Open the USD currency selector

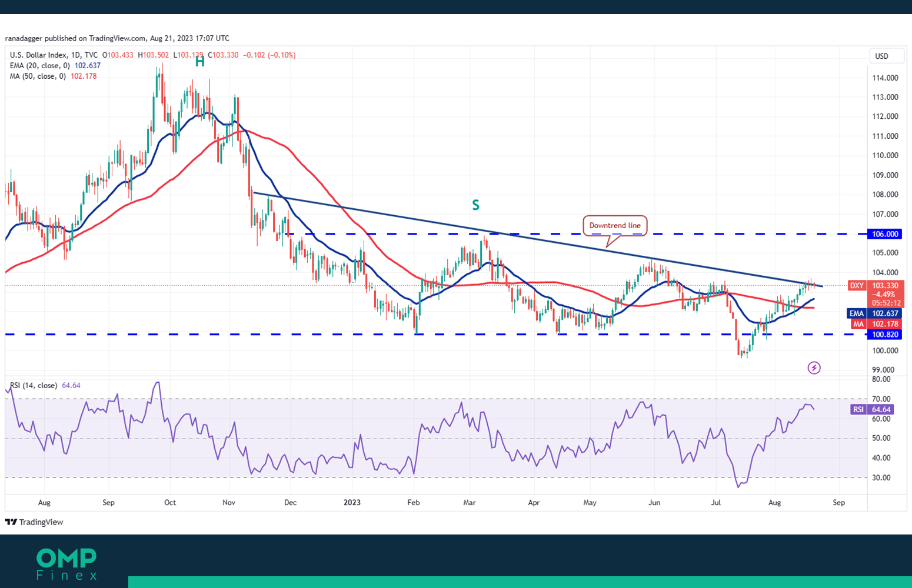click(x=887, y=56)
